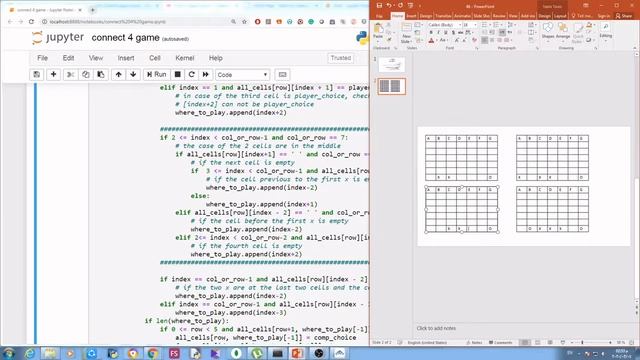Open Internet Explorer from the taskbar
Screen dimensions: 640x360
click(x=29, y=353)
